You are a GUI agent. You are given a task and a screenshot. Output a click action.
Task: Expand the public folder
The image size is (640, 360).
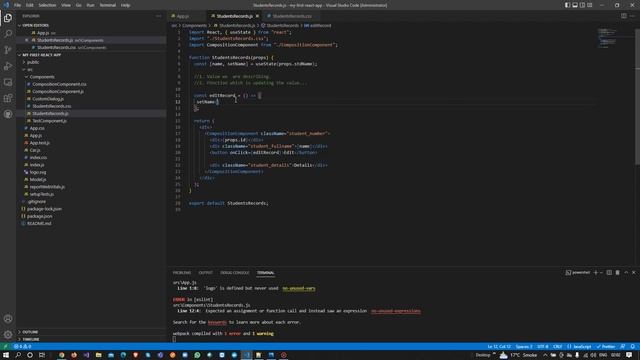pyautogui.click(x=33, y=62)
